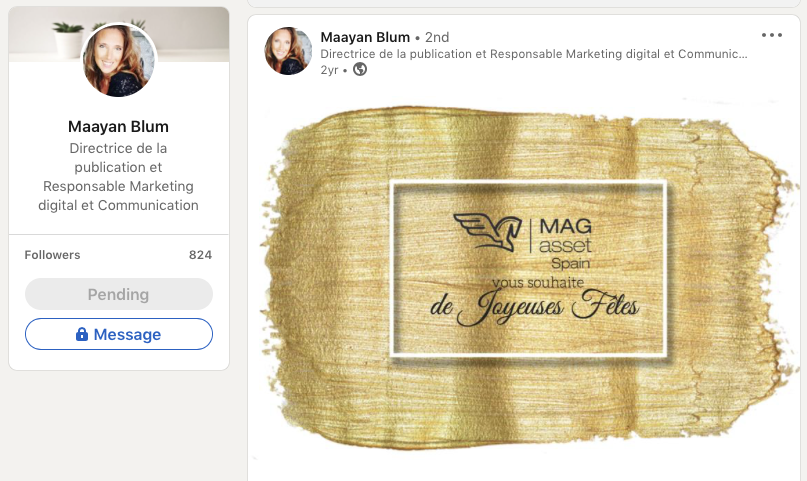807x481 pixels.
Task: Open Maayan Blum's sidebar profile photo
Action: pyautogui.click(x=119, y=60)
